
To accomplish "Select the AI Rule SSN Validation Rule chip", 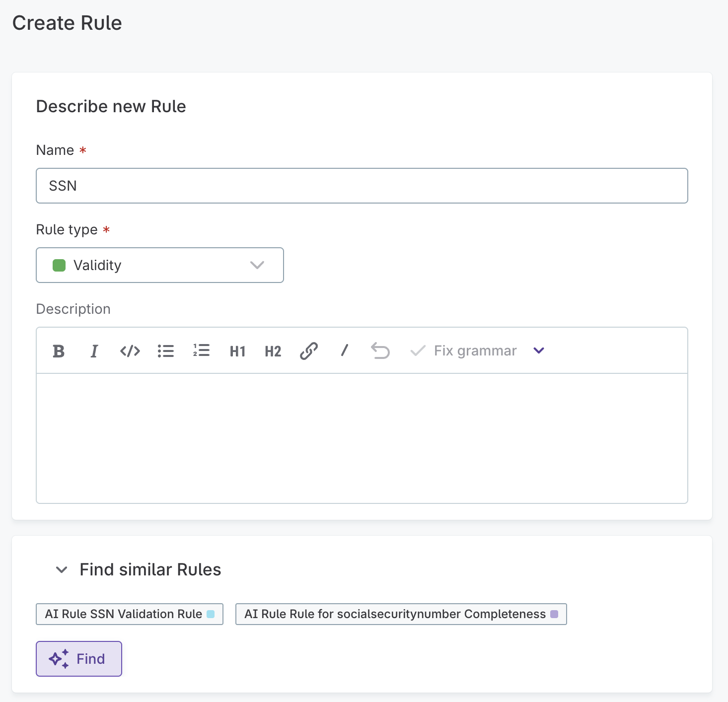I will point(129,614).
